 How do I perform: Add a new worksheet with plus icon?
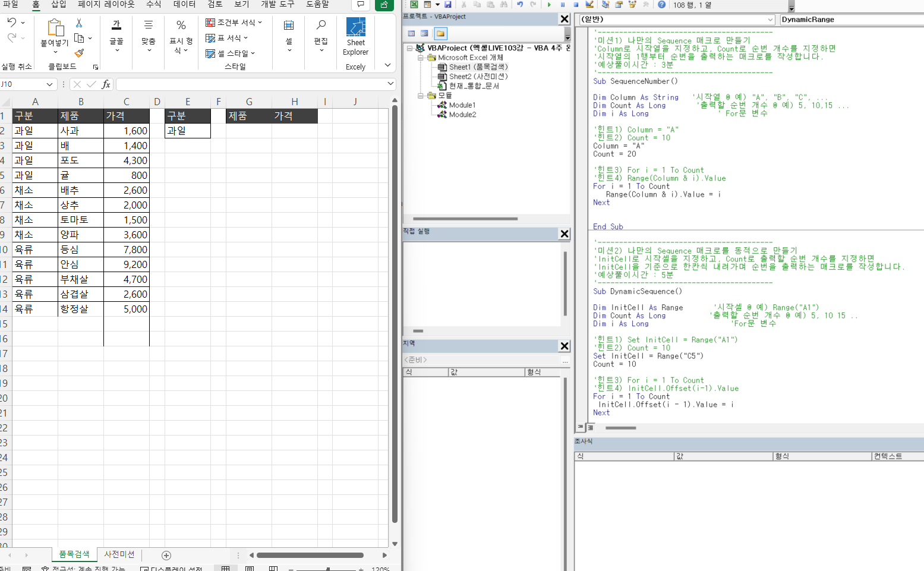[166, 556]
